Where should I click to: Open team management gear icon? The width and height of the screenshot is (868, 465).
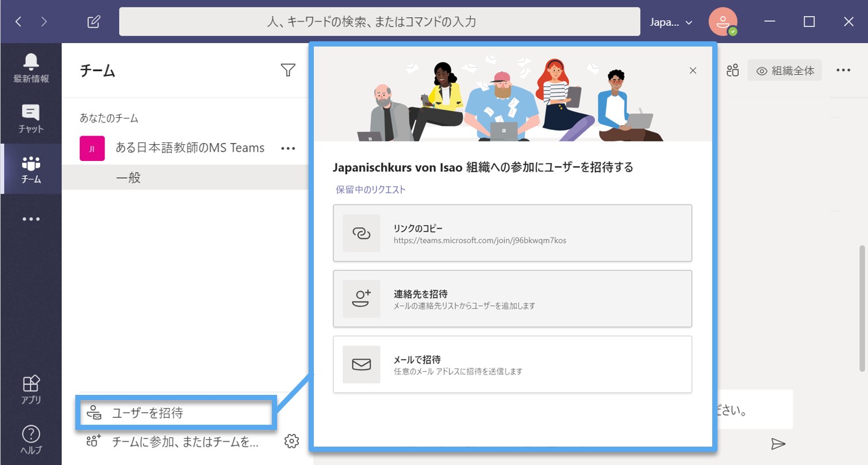click(x=291, y=441)
